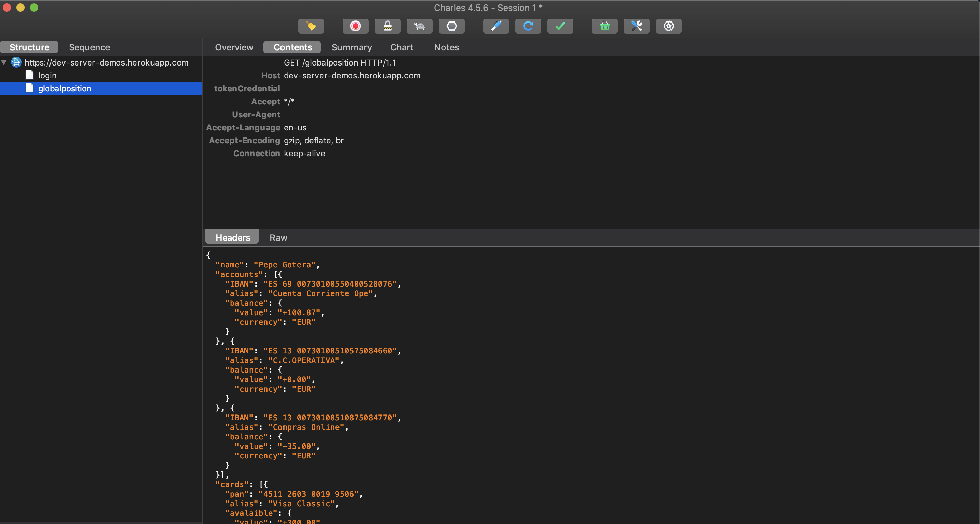Image resolution: width=980 pixels, height=524 pixels.
Task: Open the Overview tab
Action: click(x=234, y=47)
